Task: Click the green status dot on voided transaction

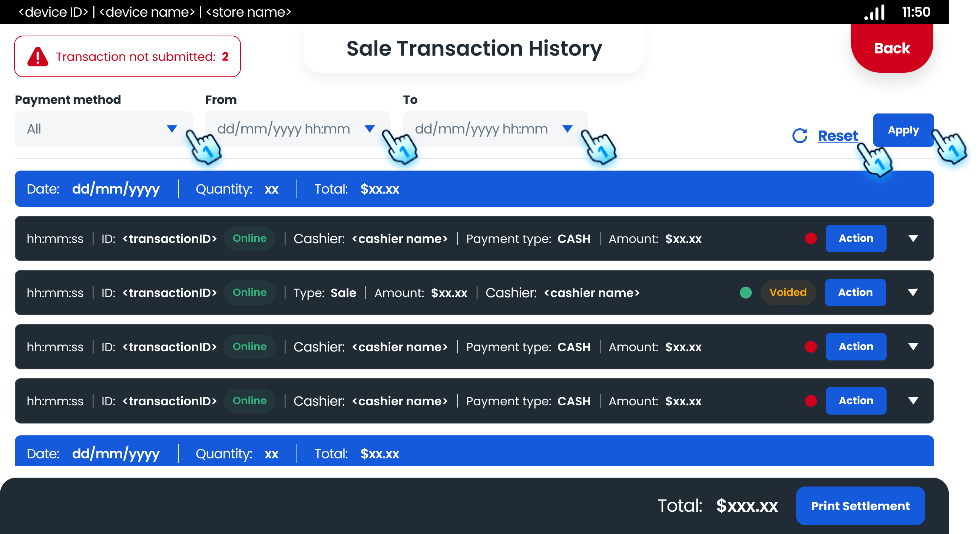Action: coord(746,292)
